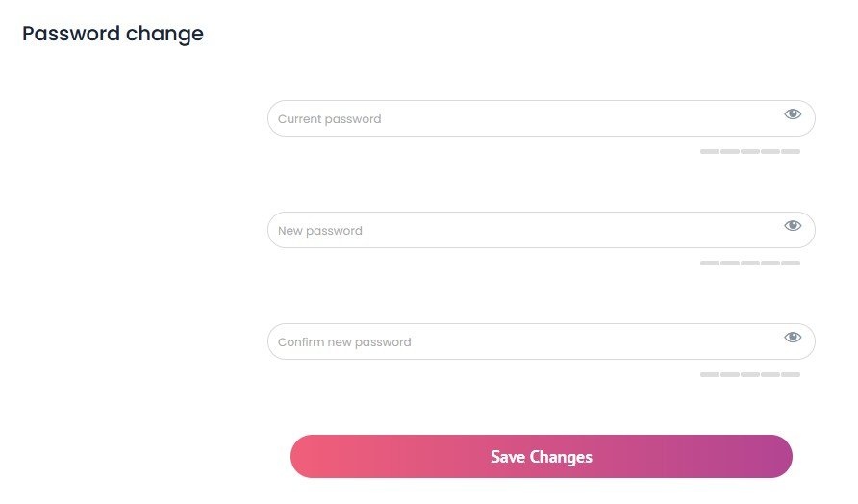
Task: Click into the New password field
Action: [519, 231]
